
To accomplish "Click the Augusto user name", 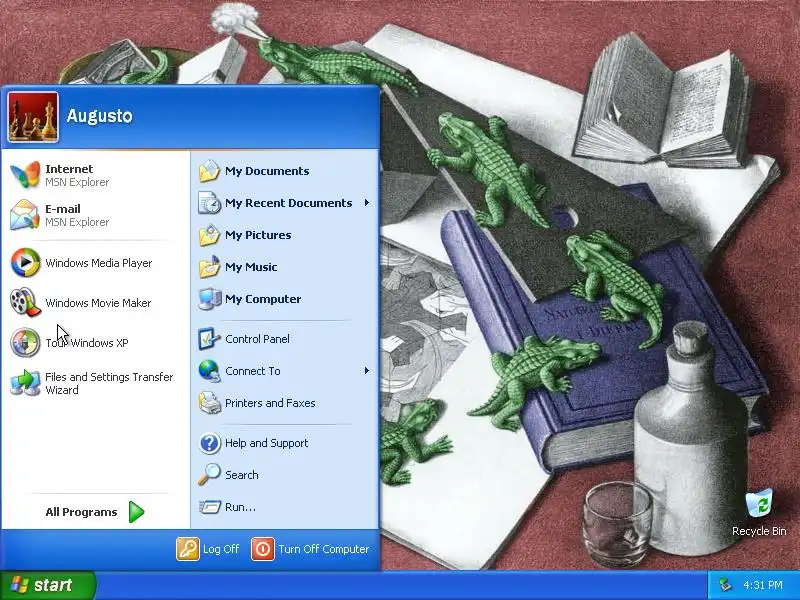I will (x=99, y=115).
